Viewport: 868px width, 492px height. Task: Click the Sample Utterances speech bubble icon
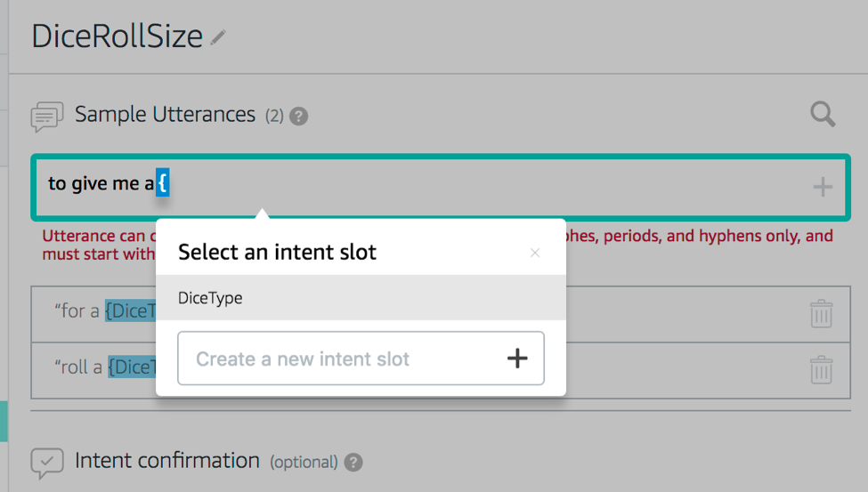(x=47, y=116)
